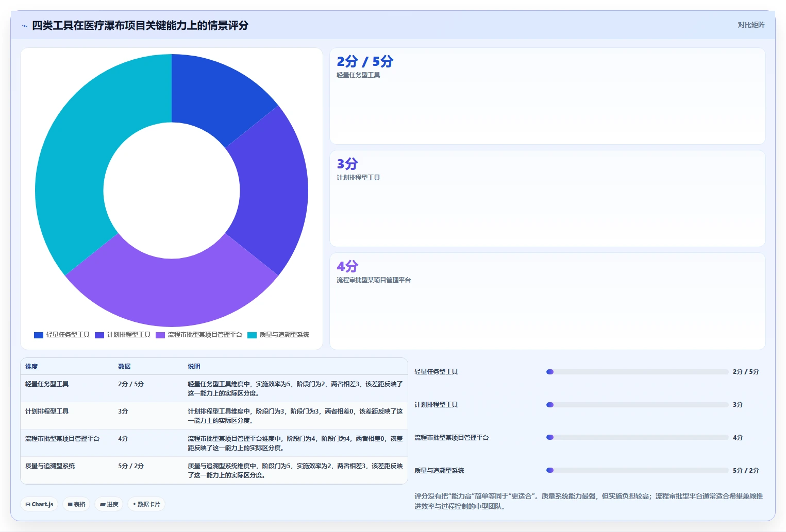Screen dimensions: 786x532
Task: Toggle 轻量任务型工具 series in chart legend
Action: coord(62,335)
